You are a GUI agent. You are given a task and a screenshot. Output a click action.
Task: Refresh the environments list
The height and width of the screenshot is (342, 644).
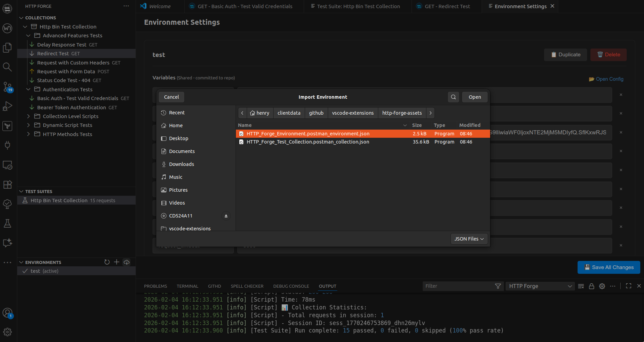point(107,262)
